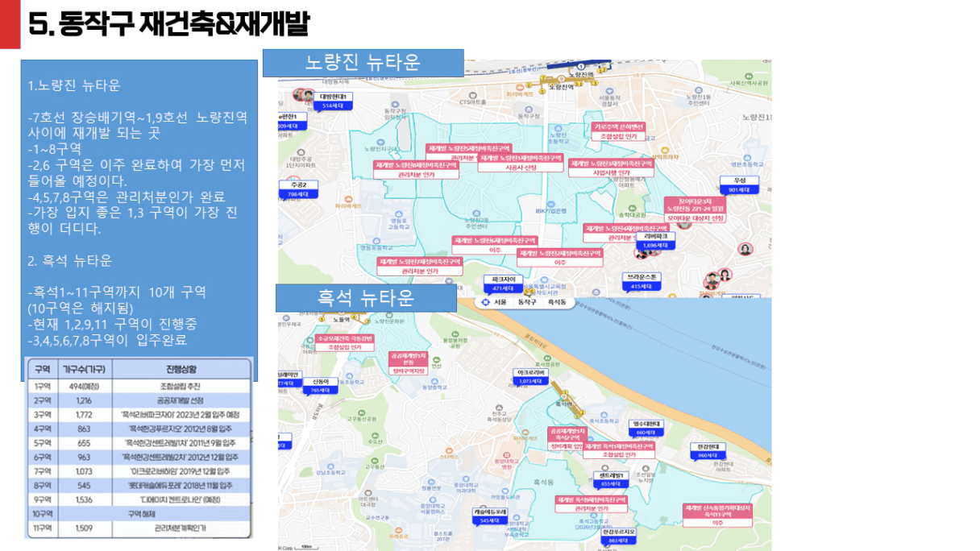Click the 노량진 뉴타운 header box
This screenshot has height=551, width=980.
pos(363,63)
